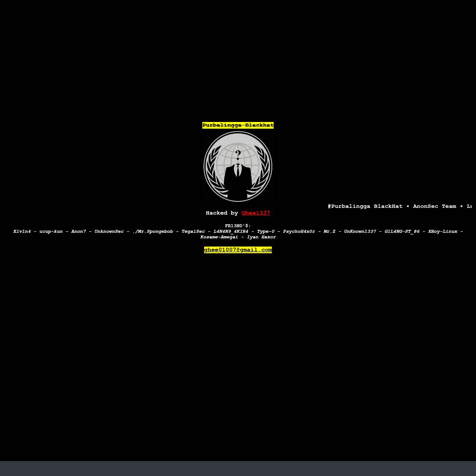Screen dimensions: 476x476
Task: Click the name TegalSec
Action: (193, 231)
